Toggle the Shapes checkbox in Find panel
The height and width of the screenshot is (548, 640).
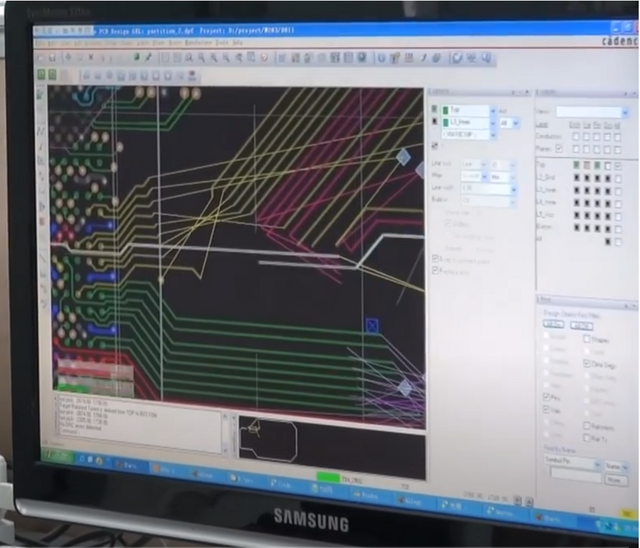(x=587, y=339)
